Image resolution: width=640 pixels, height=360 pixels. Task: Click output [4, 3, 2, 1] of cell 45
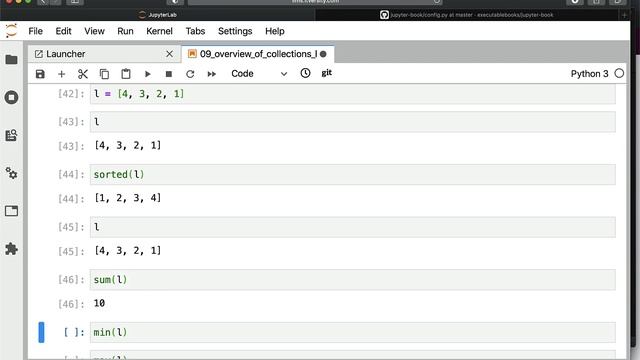click(128, 250)
